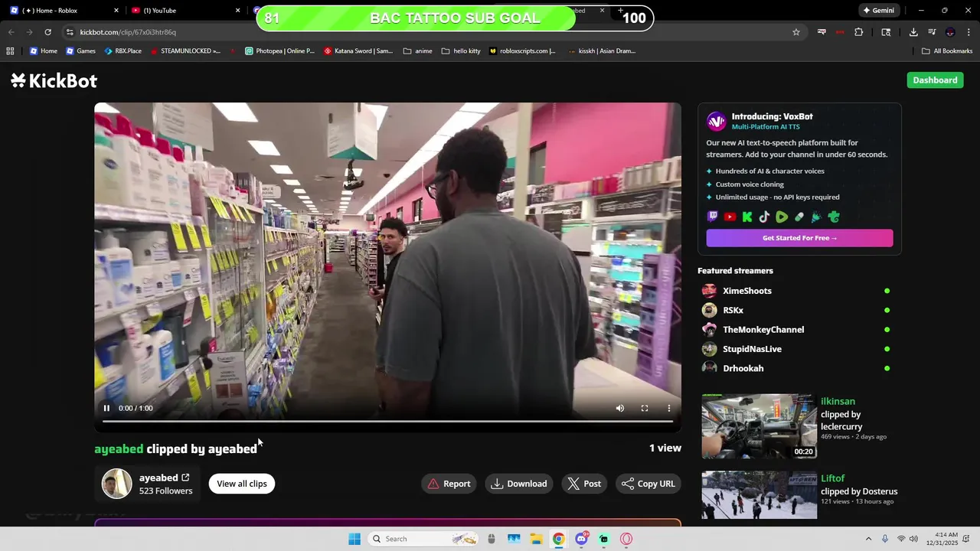Open the Chrome extensions puzzle icon

[x=859, y=32]
